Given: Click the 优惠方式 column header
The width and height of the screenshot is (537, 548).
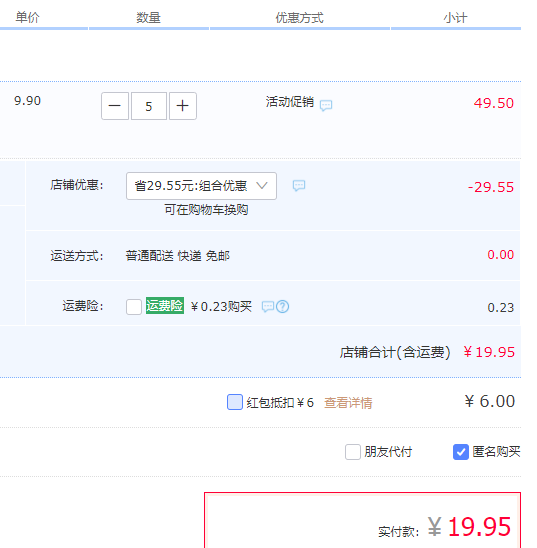Looking at the screenshot, I should coord(299,17).
